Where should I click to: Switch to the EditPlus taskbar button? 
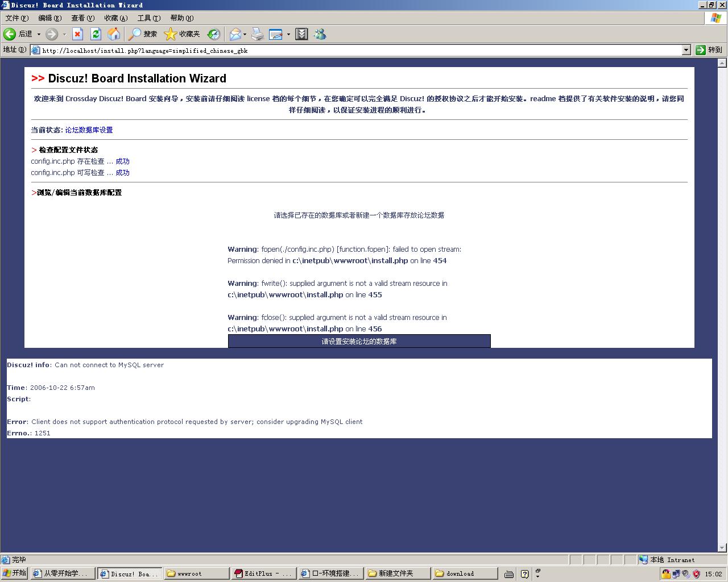tap(264, 573)
